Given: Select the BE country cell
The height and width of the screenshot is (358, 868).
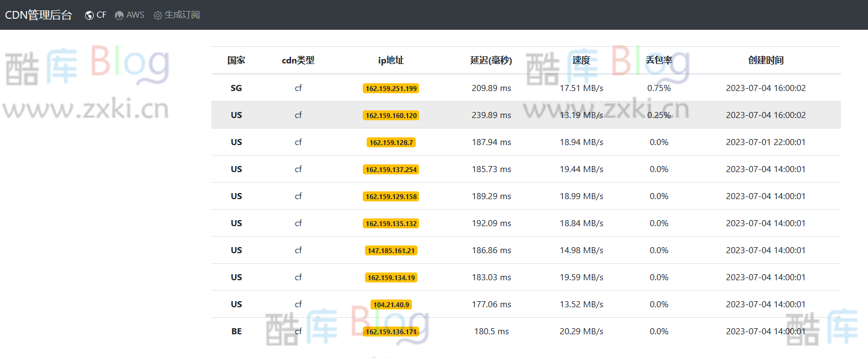Looking at the screenshot, I should coord(236,332).
